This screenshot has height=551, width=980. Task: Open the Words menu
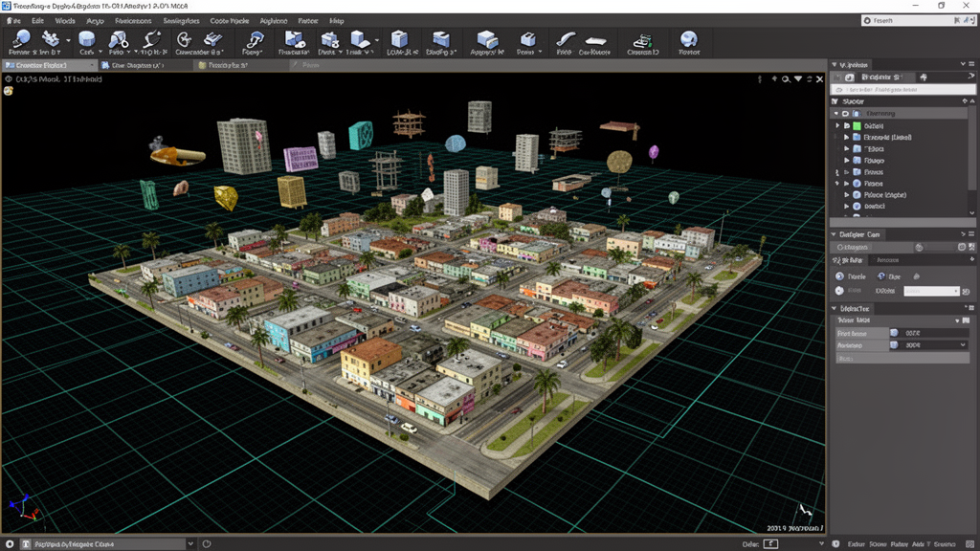pos(65,21)
